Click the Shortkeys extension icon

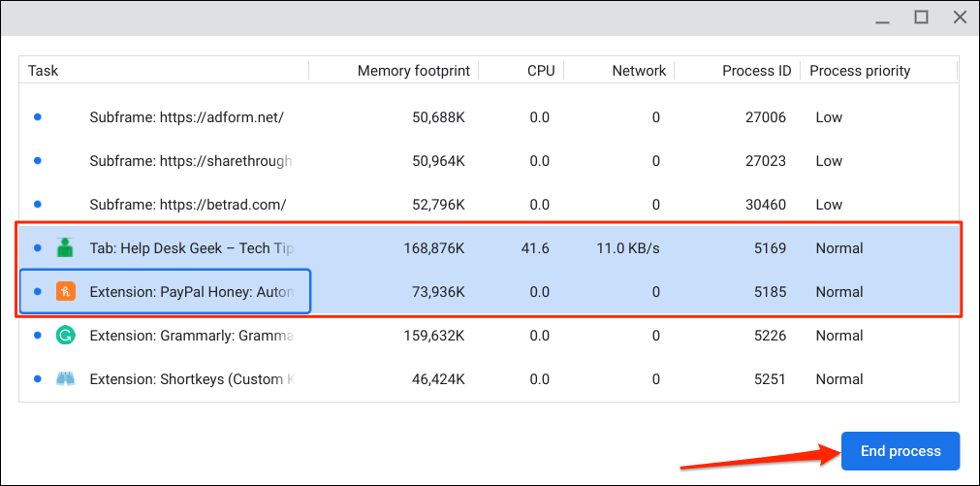pyautogui.click(x=66, y=379)
